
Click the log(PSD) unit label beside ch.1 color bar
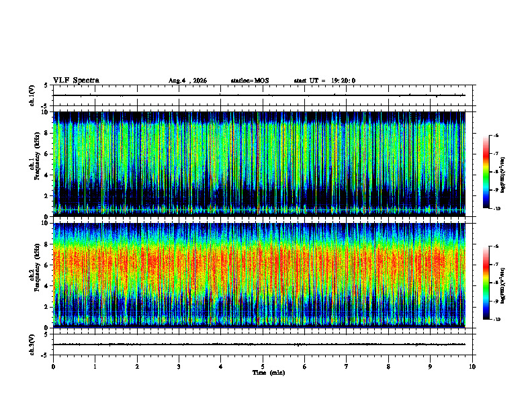503,175
